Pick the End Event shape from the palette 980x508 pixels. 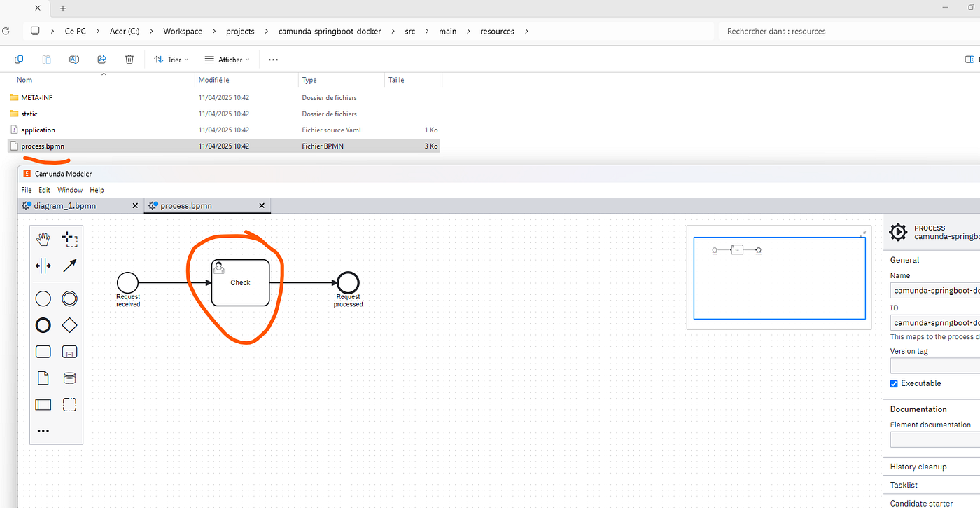(43, 326)
